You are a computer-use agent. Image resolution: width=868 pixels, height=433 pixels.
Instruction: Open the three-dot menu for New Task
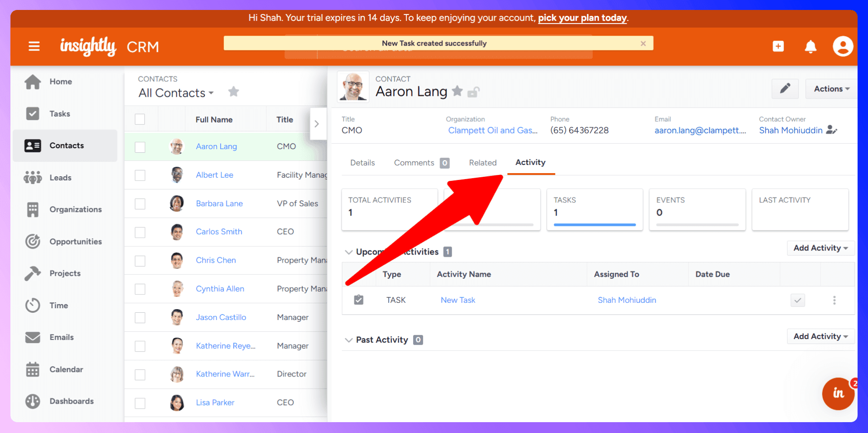coord(835,300)
